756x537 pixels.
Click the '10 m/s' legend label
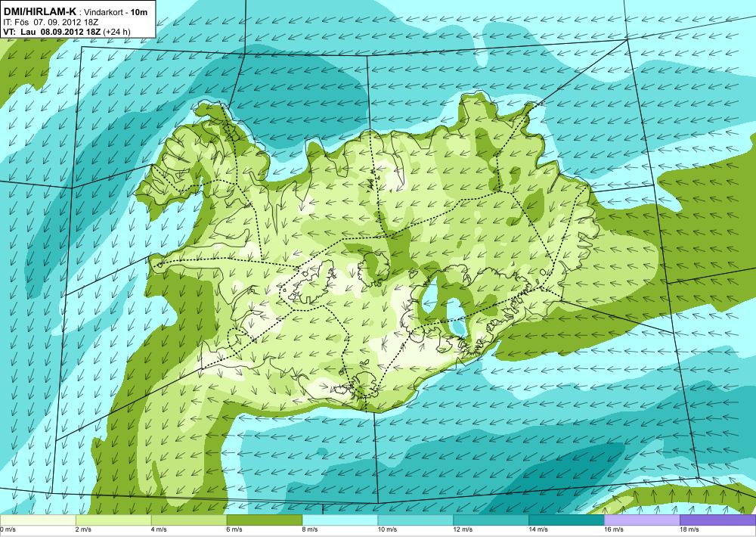388,529
